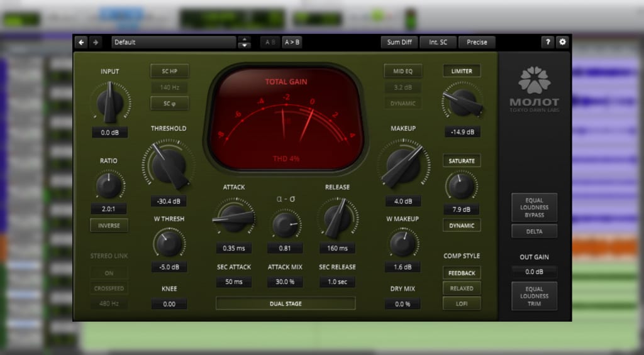The height and width of the screenshot is (355, 644).
Task: Edit the input 0.0 dB value field
Action: pos(109,133)
